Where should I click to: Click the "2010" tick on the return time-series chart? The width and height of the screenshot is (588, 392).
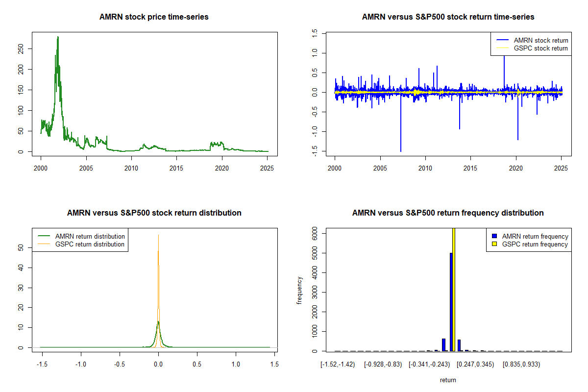click(425, 168)
